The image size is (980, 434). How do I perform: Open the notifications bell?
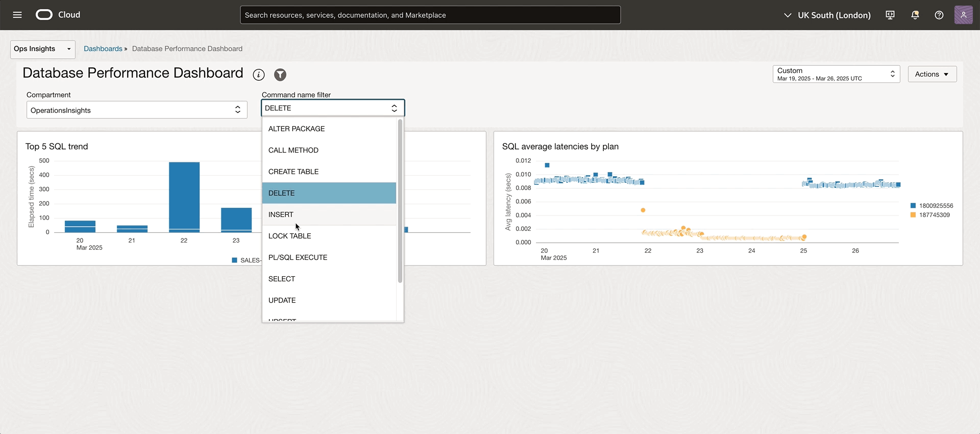click(915, 15)
